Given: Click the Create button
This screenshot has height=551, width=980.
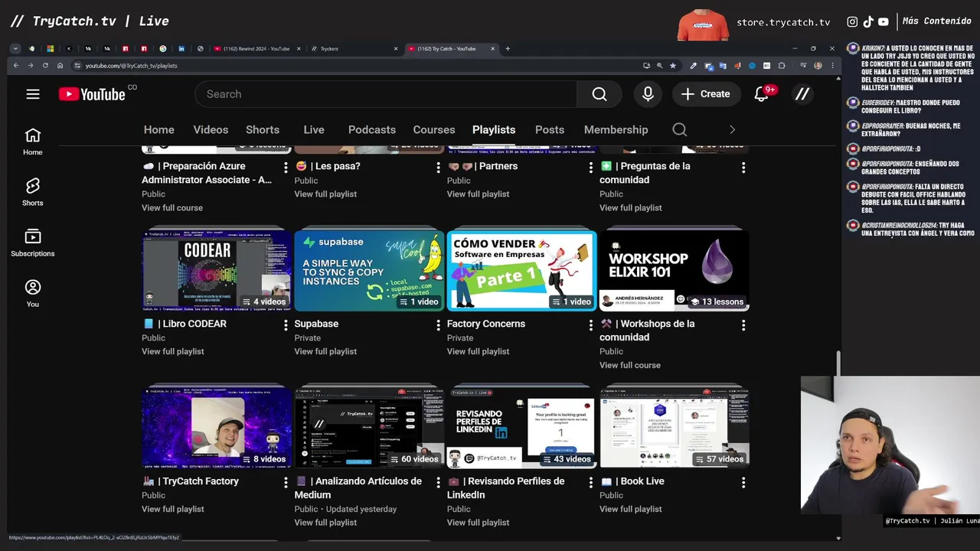Looking at the screenshot, I should 705,94.
